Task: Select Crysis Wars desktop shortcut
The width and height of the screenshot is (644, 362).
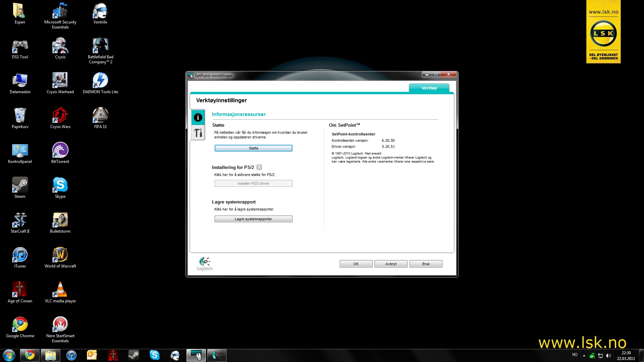Action: click(60, 119)
